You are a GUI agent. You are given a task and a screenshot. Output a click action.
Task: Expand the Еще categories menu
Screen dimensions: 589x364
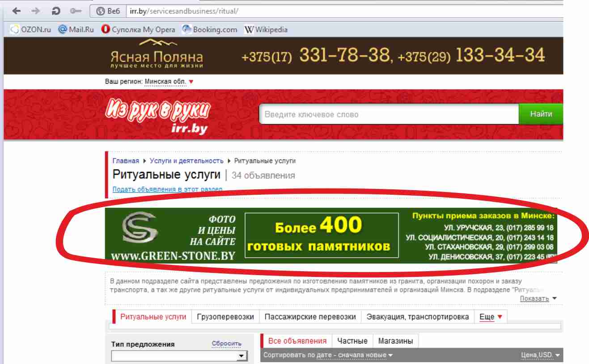click(x=491, y=317)
